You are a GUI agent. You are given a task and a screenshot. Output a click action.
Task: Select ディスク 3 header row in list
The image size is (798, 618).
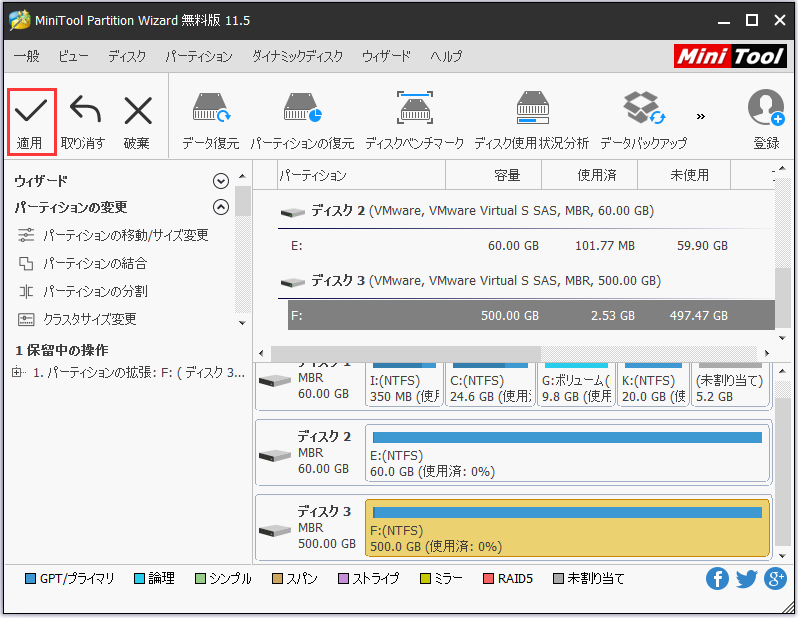coord(526,280)
